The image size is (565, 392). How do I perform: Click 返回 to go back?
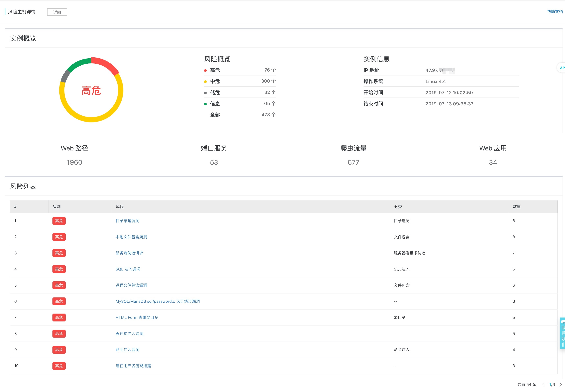point(58,12)
